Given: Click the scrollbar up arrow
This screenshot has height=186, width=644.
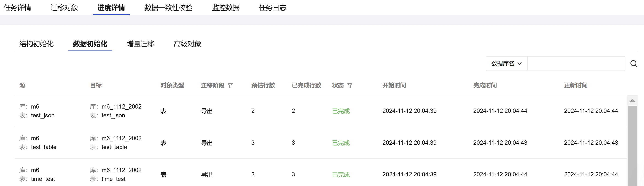Looking at the screenshot, I should (x=632, y=101).
